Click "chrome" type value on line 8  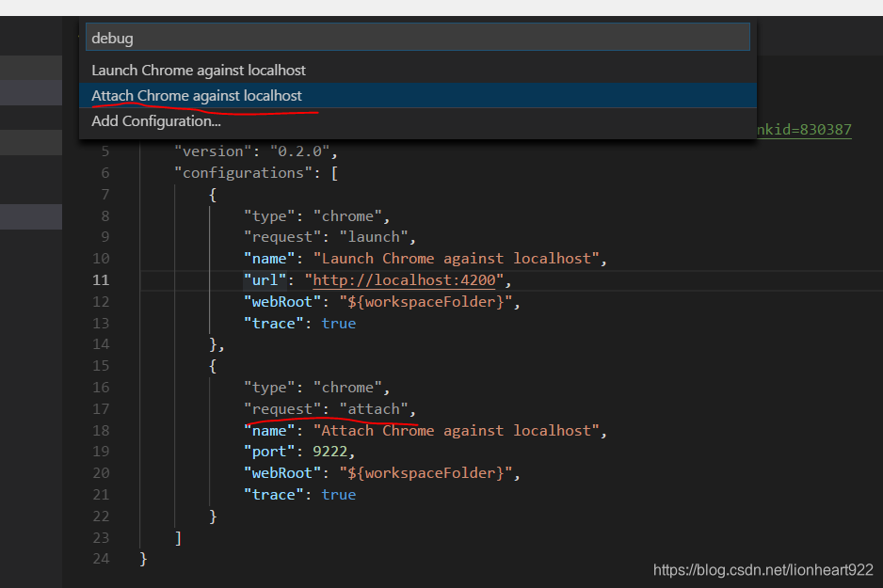click(x=347, y=216)
